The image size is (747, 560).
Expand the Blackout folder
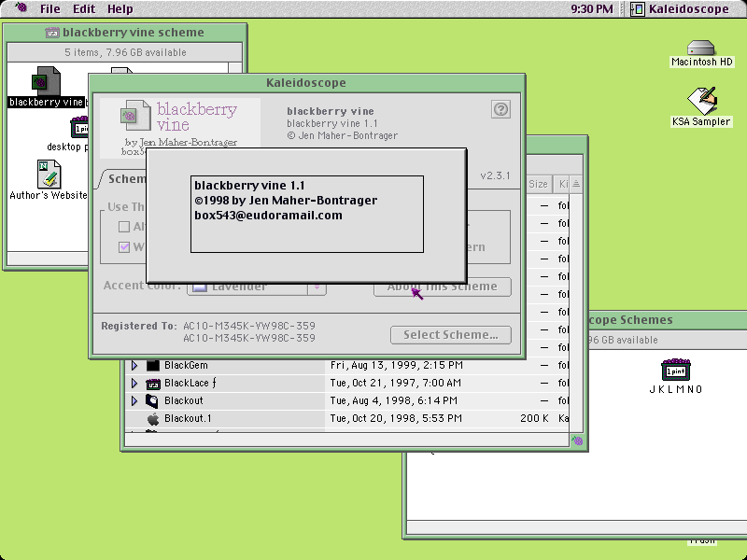tap(134, 400)
